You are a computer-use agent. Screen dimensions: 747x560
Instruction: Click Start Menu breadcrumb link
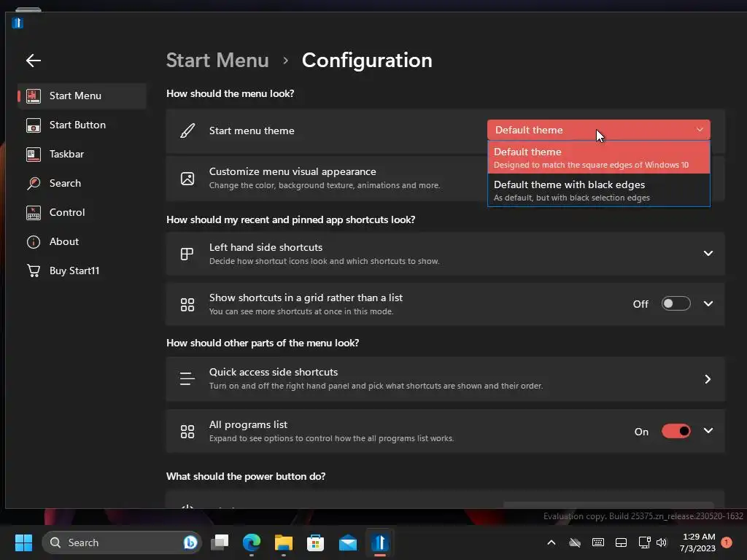(x=217, y=61)
